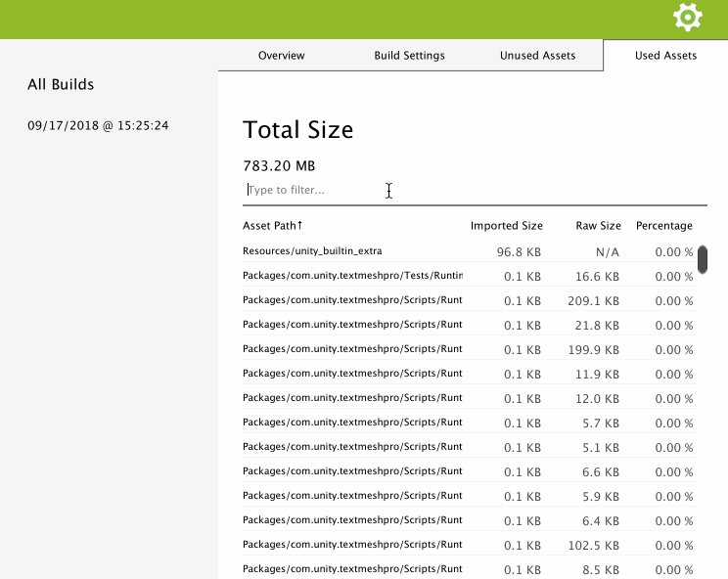The image size is (728, 579).
Task: Click the 21.8 KB raw size cell
Action: [597, 326]
